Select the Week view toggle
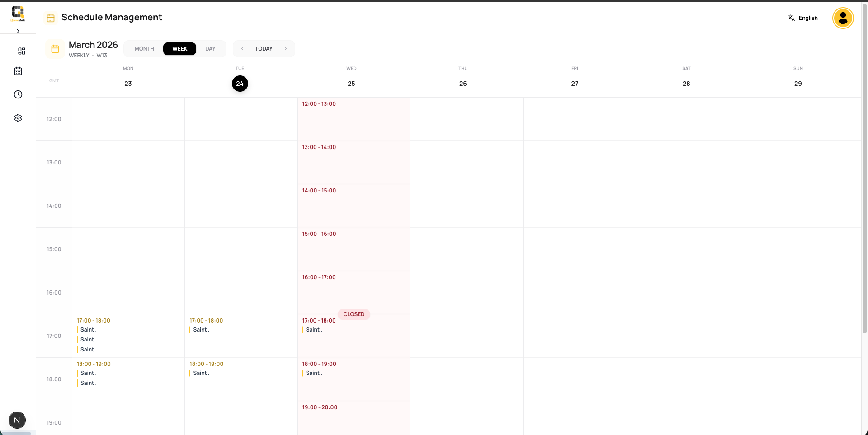Viewport: 868px width, 435px height. pos(179,49)
